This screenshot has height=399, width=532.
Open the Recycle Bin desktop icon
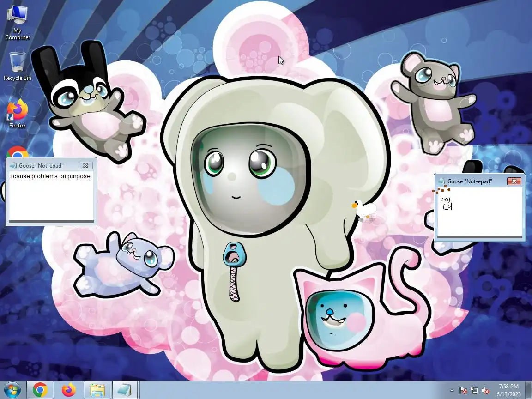(x=17, y=66)
